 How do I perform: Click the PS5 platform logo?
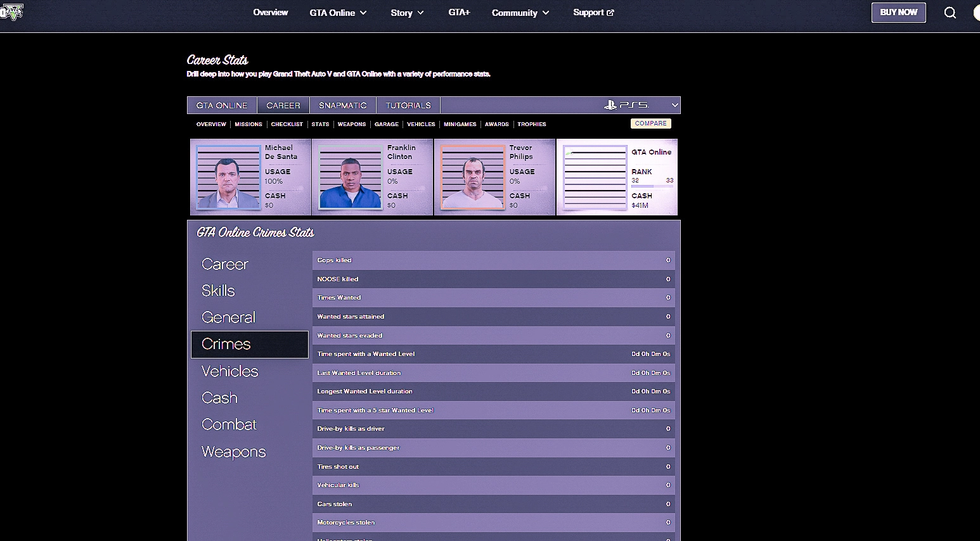pos(626,105)
